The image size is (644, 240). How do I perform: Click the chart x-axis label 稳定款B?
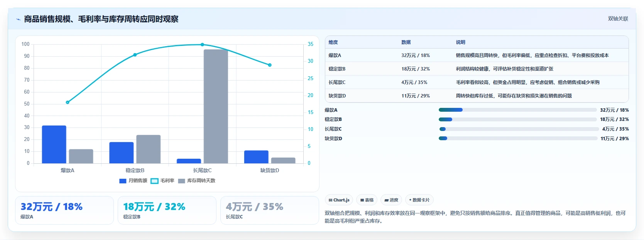pyautogui.click(x=135, y=170)
